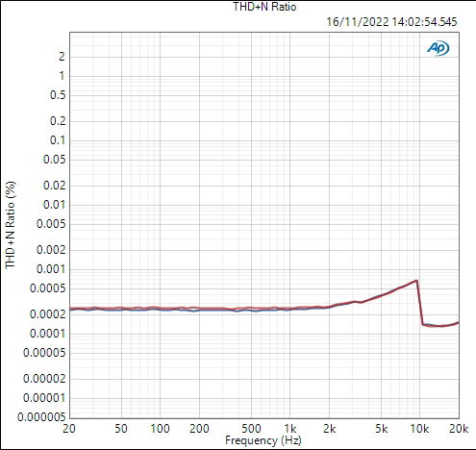Click the THD+N Ratio (%) vertical axis label
The width and height of the screenshot is (476, 450).
click(x=11, y=225)
